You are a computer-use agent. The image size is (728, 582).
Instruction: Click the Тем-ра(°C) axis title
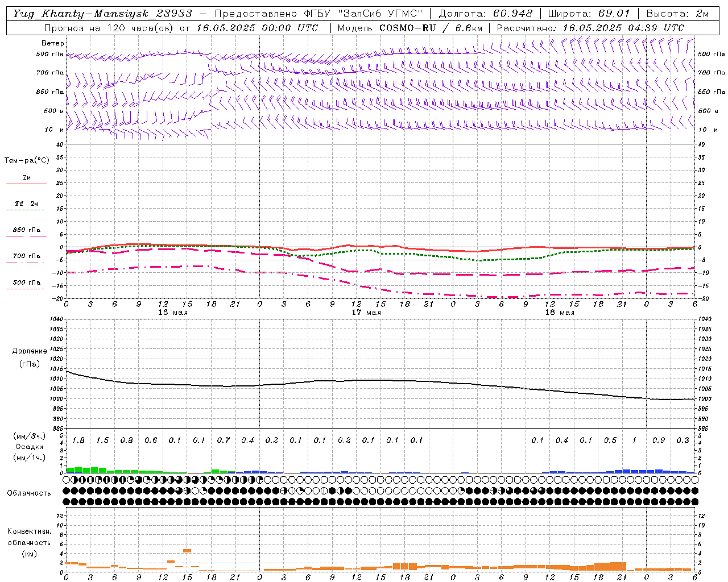(x=27, y=161)
